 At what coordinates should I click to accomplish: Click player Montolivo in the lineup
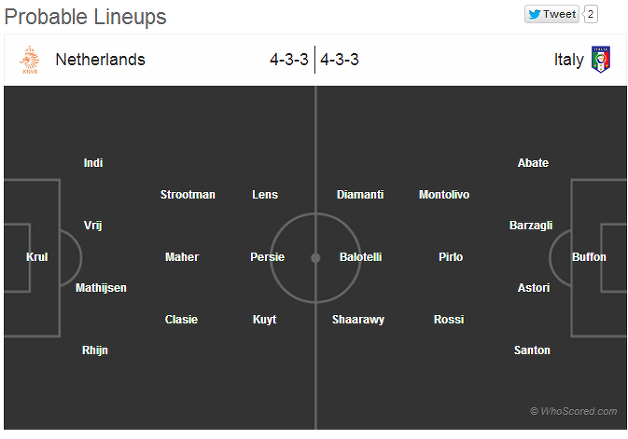(444, 194)
